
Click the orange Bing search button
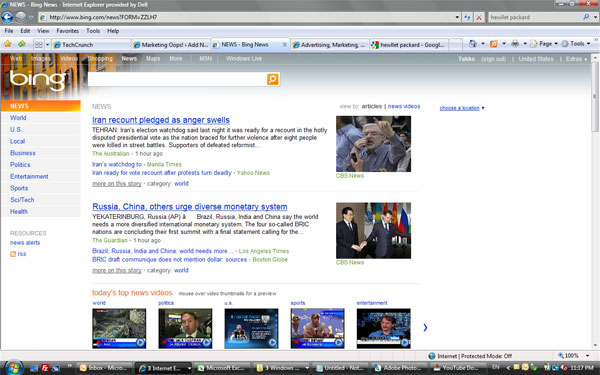pyautogui.click(x=272, y=79)
